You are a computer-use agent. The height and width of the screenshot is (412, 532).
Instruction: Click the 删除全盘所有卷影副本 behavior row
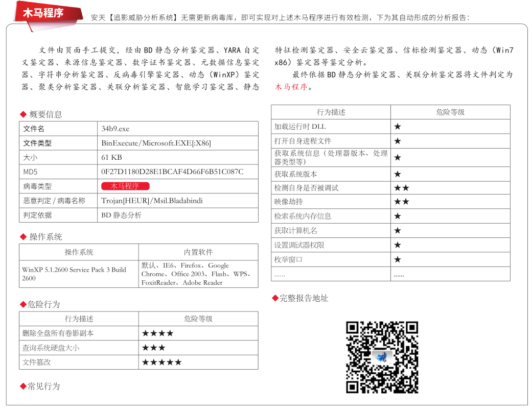pyautogui.click(x=139, y=333)
